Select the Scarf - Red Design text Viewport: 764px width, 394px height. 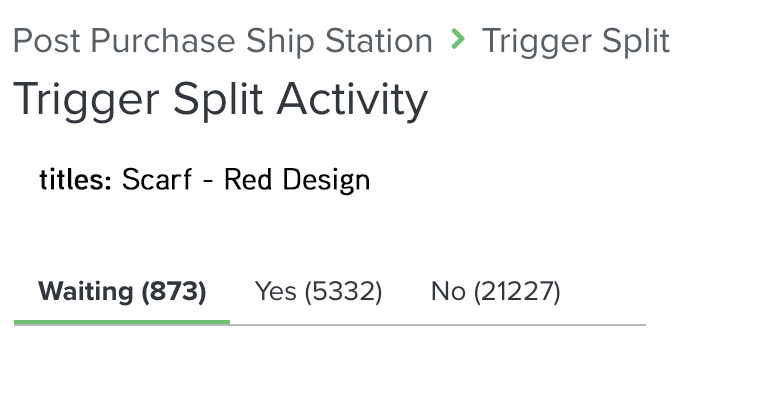tap(246, 180)
